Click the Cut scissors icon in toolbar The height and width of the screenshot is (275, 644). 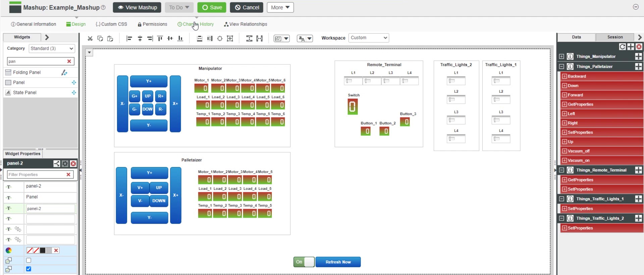tap(90, 39)
